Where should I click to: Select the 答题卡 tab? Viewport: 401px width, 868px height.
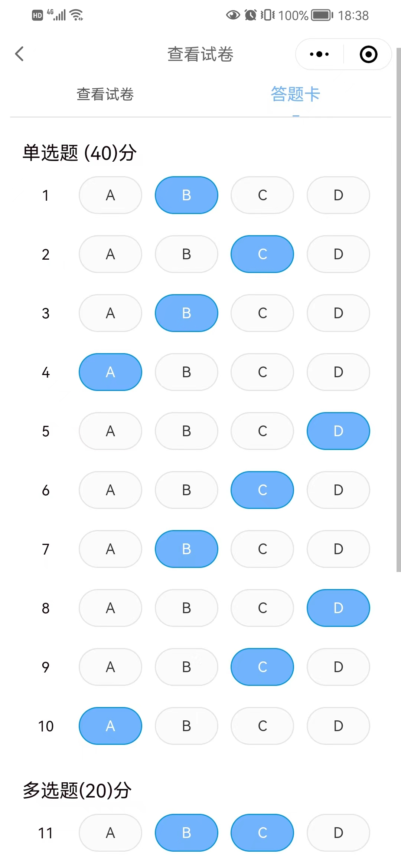[295, 94]
